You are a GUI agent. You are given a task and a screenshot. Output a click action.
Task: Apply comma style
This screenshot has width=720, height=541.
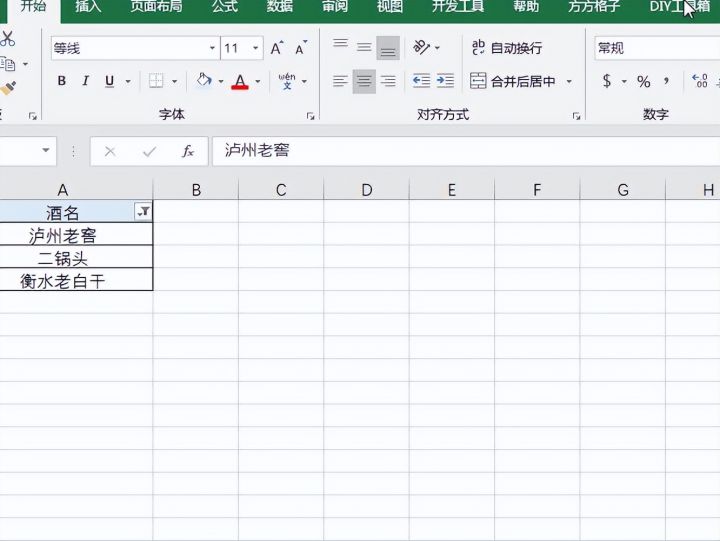(x=666, y=82)
